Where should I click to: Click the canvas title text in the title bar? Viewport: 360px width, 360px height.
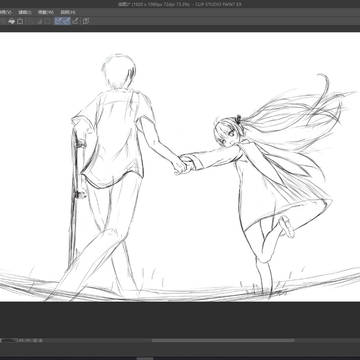180,4
